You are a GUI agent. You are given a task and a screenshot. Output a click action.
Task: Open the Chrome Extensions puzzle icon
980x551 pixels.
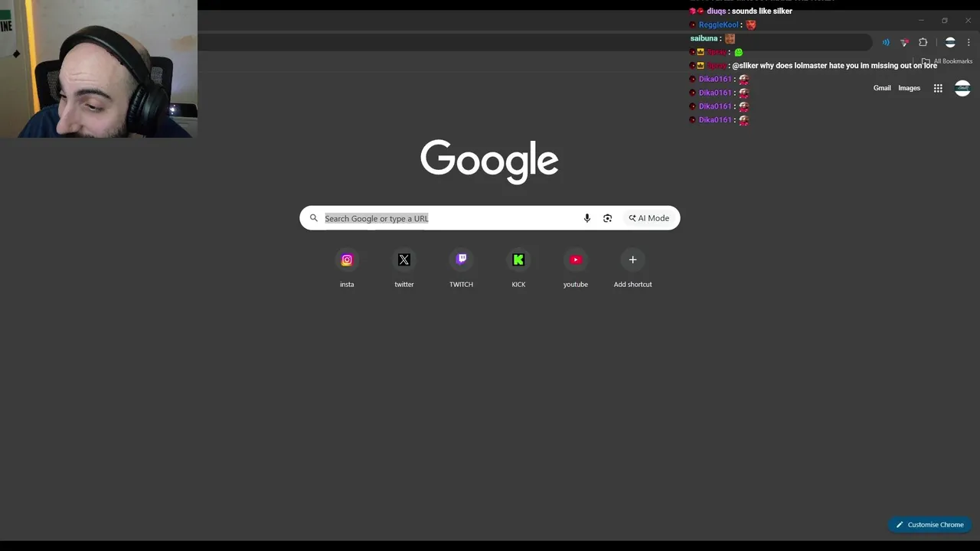tap(923, 42)
